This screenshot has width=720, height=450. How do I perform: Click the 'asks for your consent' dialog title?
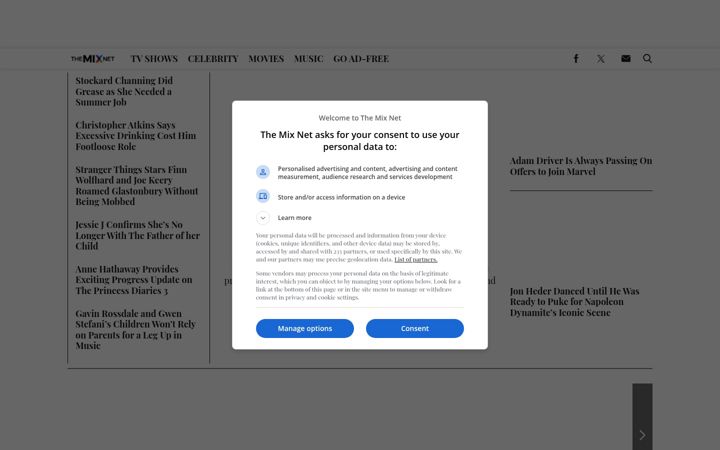point(360,141)
